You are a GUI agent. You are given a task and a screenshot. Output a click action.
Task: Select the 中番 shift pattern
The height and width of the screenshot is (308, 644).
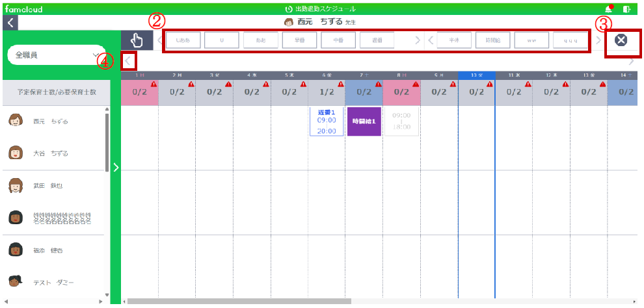[x=338, y=40]
